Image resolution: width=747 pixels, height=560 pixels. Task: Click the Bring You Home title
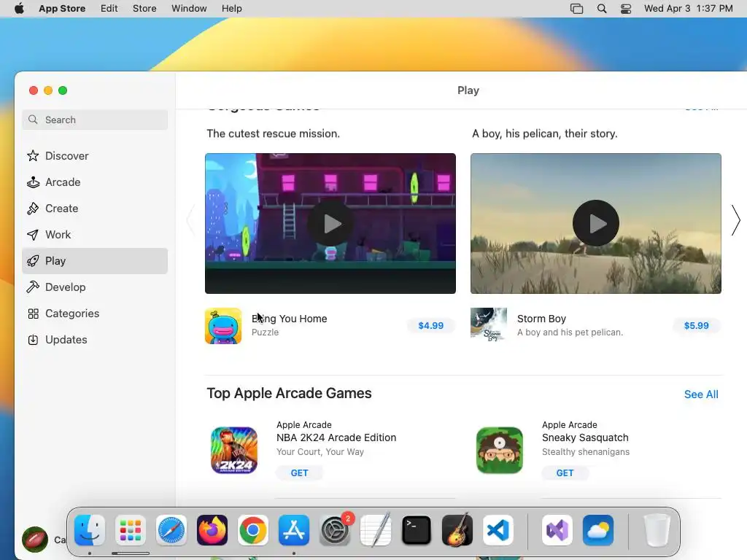(289, 319)
